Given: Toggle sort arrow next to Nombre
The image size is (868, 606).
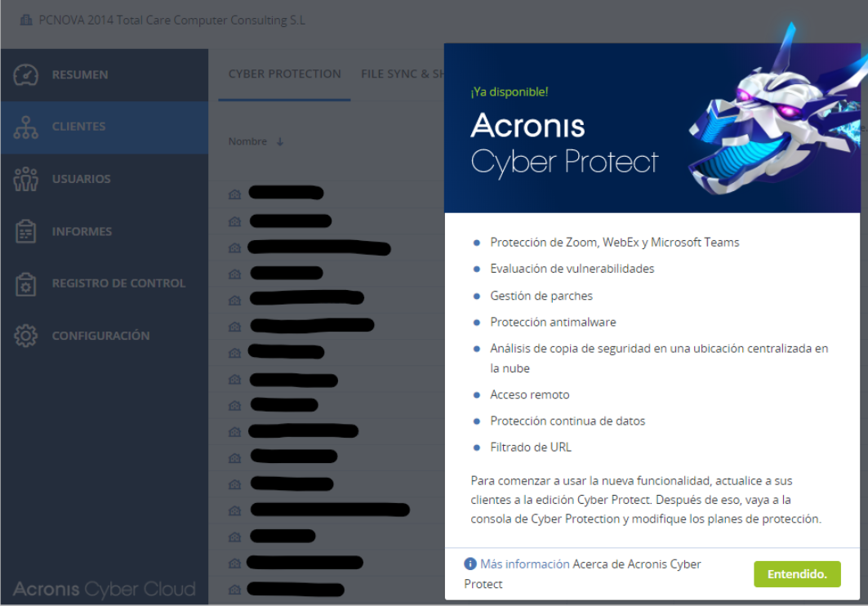Looking at the screenshot, I should [280, 142].
